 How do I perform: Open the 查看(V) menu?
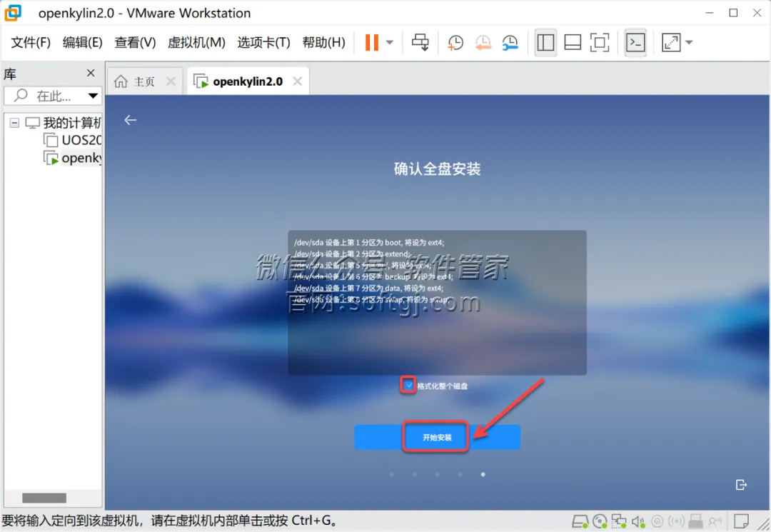point(135,43)
